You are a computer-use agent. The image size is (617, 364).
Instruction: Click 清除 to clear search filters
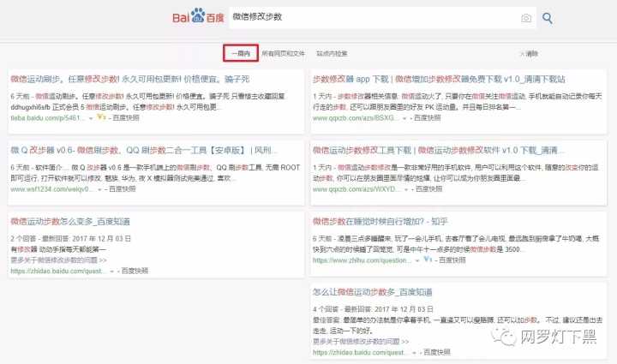(x=530, y=53)
